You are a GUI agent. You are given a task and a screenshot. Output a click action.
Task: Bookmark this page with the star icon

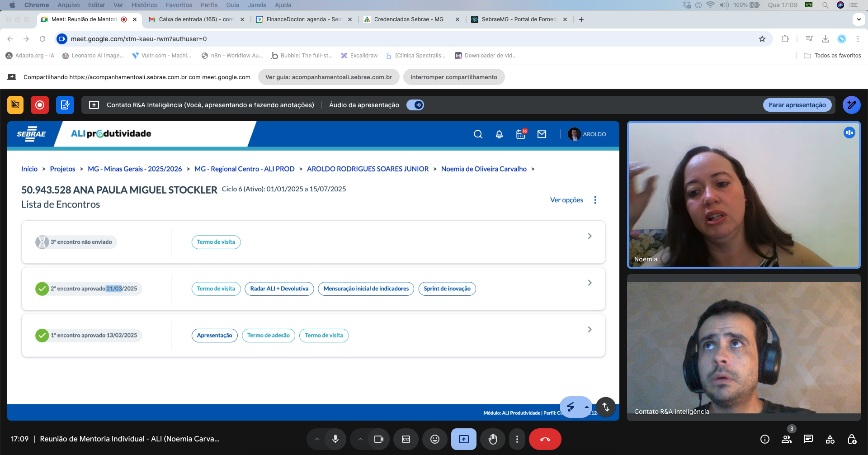coord(762,39)
